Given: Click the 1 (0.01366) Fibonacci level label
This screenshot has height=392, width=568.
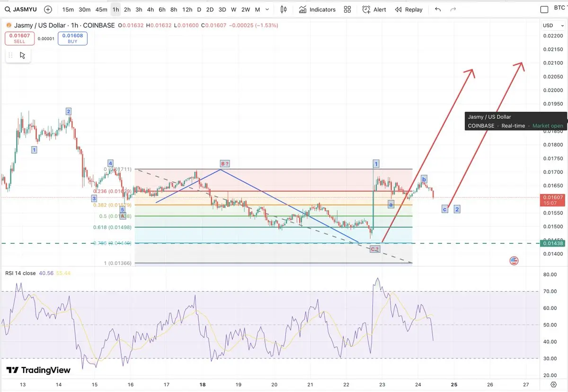Looking at the screenshot, I should (x=118, y=263).
